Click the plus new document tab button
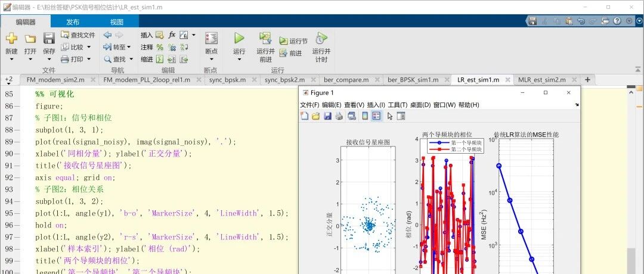The height and width of the screenshot is (274, 644). coord(587,79)
